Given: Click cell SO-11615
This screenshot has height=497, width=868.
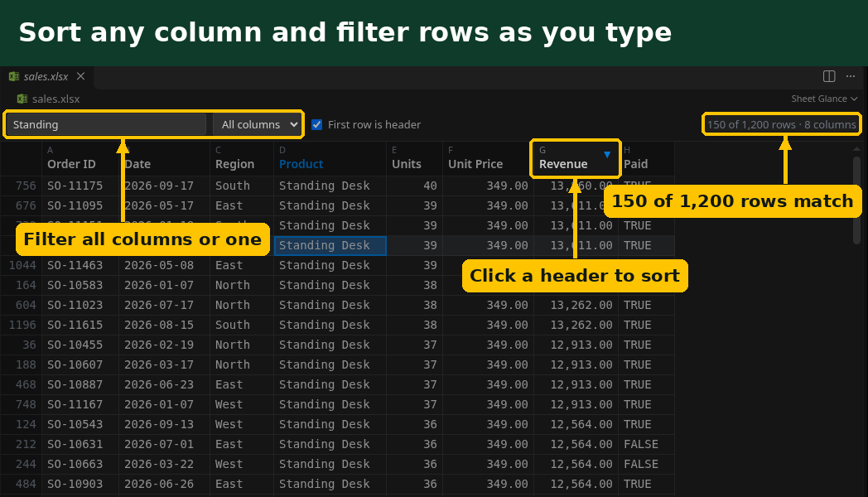Looking at the screenshot, I should click(x=80, y=326).
